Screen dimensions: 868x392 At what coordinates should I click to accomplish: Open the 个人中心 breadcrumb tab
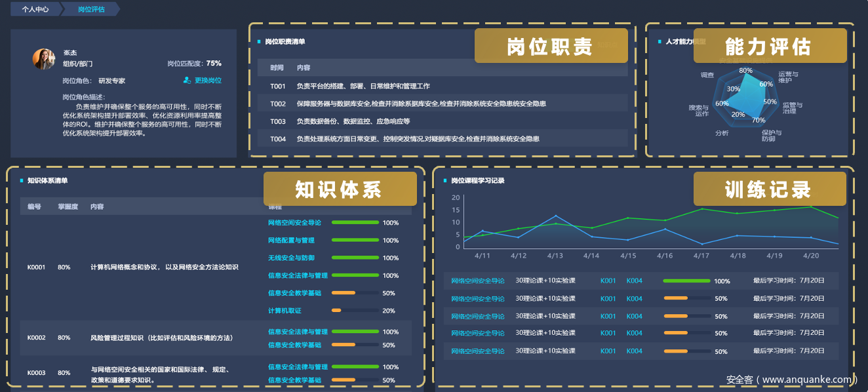[35, 9]
